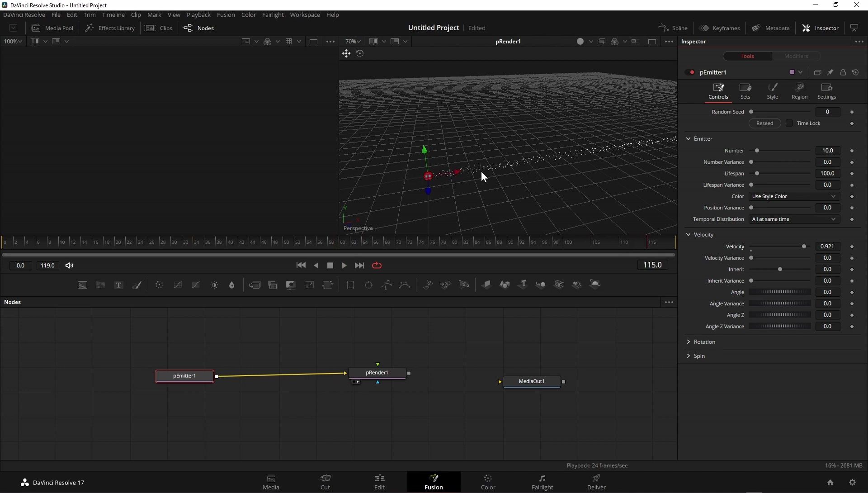Add Text 3D tool icon
Image resolution: width=868 pixels, height=493 pixels.
point(523,284)
